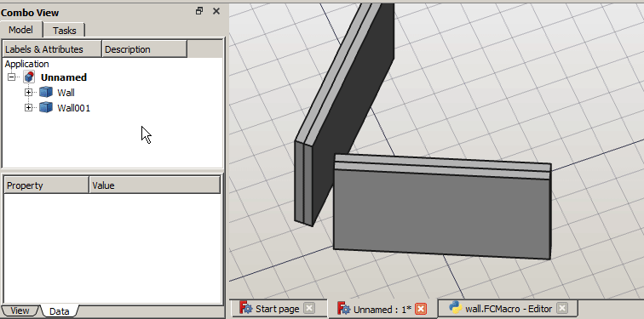Select the Unnamed document label
This screenshot has height=319, width=644.
64,77
